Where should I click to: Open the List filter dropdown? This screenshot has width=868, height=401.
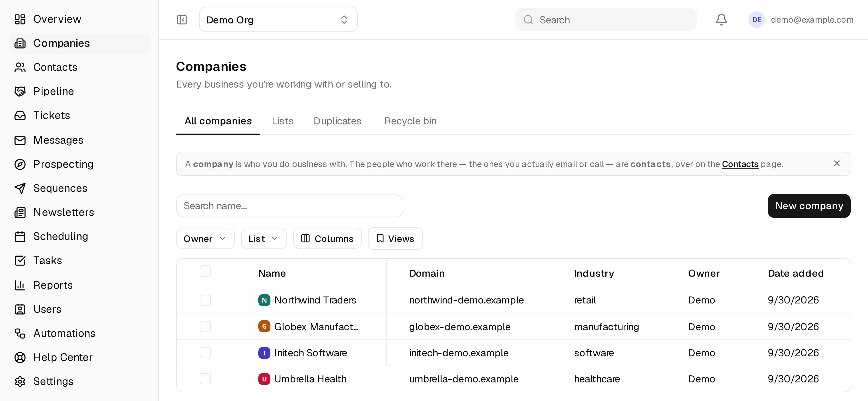[x=264, y=239]
